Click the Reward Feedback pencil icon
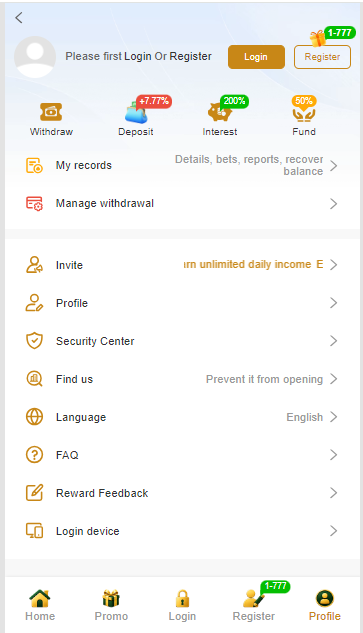The height and width of the screenshot is (633, 363). 34,493
